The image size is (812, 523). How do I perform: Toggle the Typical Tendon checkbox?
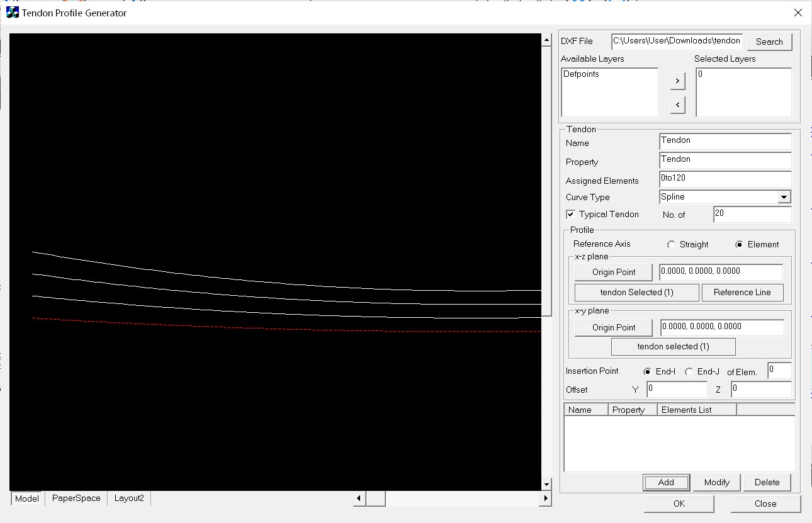(570, 214)
